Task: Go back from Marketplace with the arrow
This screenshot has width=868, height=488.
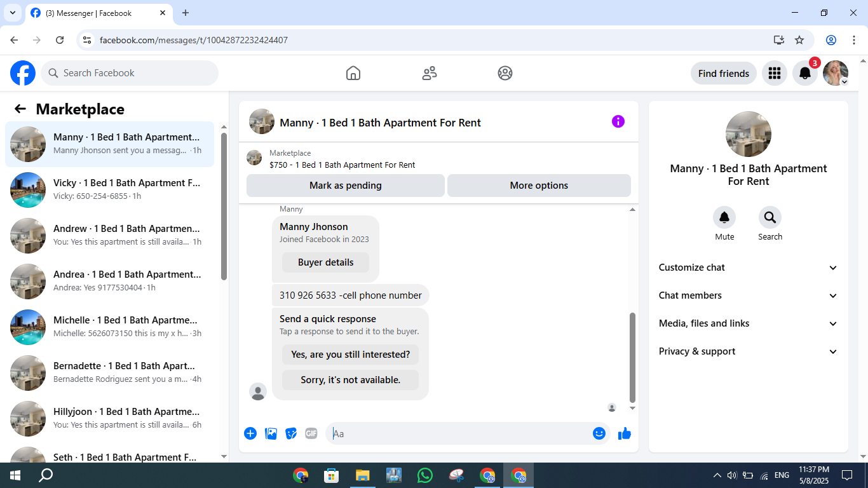Action: click(x=20, y=109)
